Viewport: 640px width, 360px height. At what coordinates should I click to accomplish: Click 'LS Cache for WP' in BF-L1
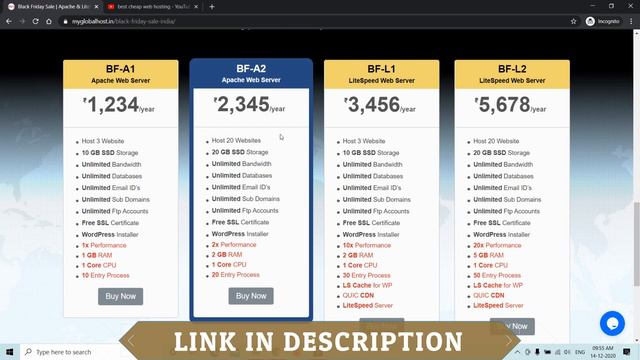(367, 285)
